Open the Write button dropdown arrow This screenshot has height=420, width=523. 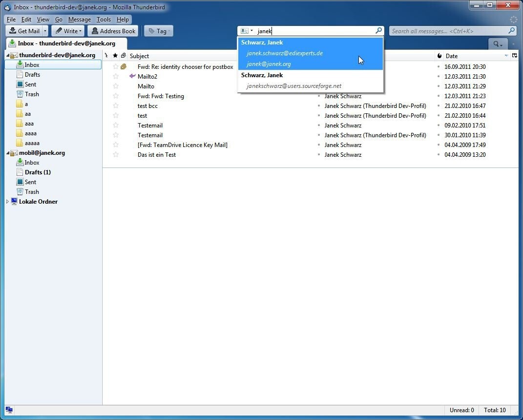pos(81,31)
